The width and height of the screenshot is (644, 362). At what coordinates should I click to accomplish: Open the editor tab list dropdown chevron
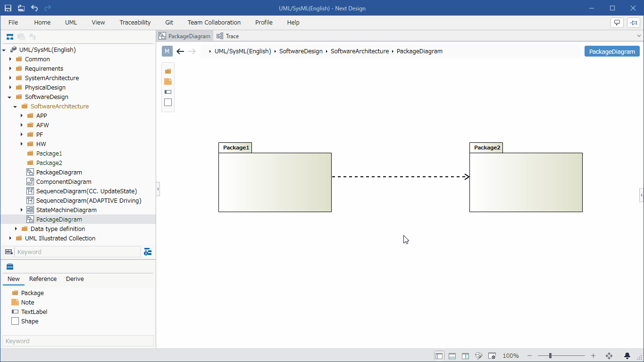coord(639,36)
